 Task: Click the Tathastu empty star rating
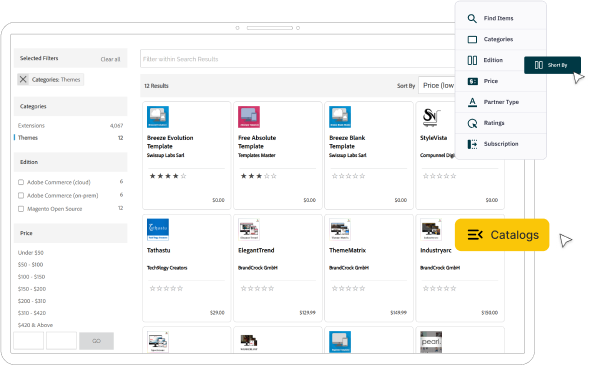166,288
